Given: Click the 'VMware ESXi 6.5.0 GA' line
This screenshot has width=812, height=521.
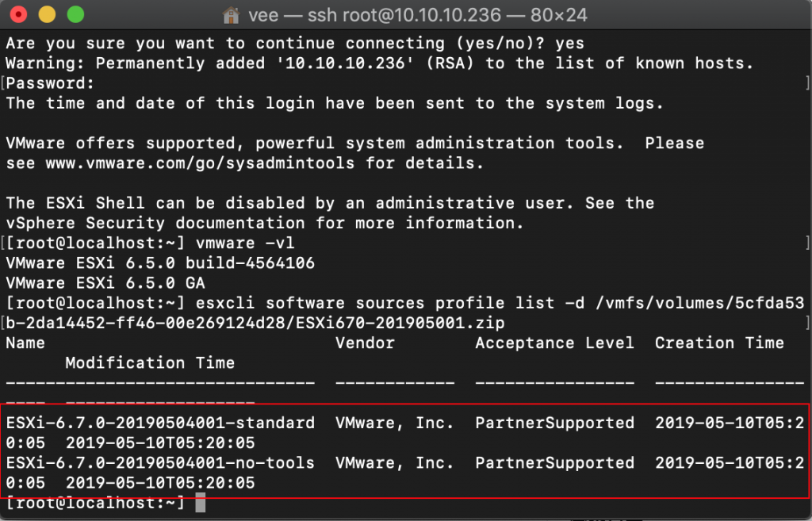Looking at the screenshot, I should pyautogui.click(x=110, y=282).
